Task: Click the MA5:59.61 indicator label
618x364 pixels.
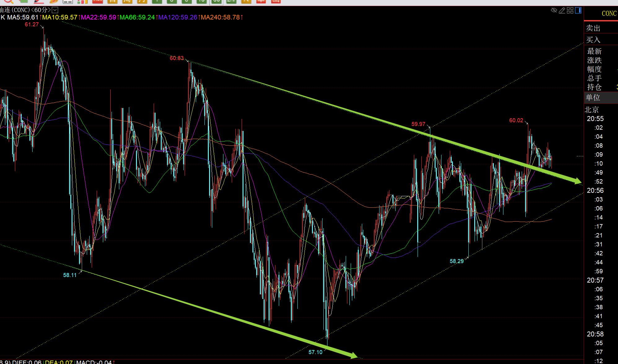Action: click(22, 17)
